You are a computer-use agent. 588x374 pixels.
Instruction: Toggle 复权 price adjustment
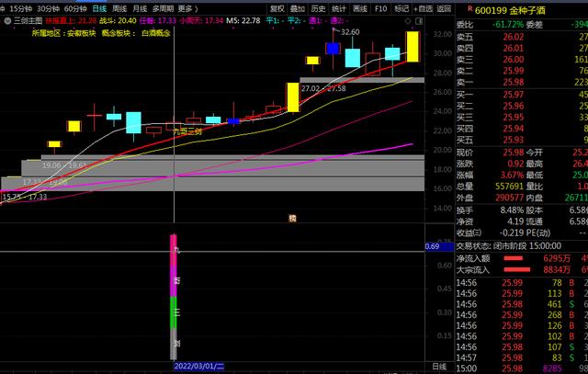(277, 7)
